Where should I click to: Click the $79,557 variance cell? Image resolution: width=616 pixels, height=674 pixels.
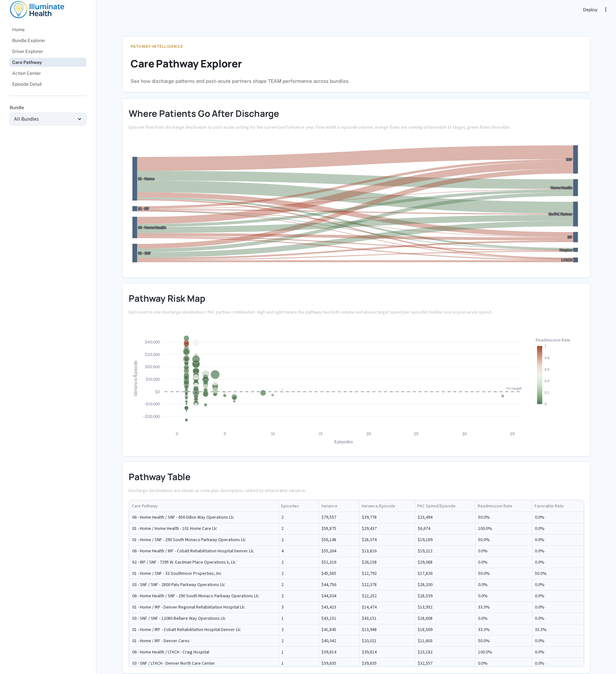338,517
